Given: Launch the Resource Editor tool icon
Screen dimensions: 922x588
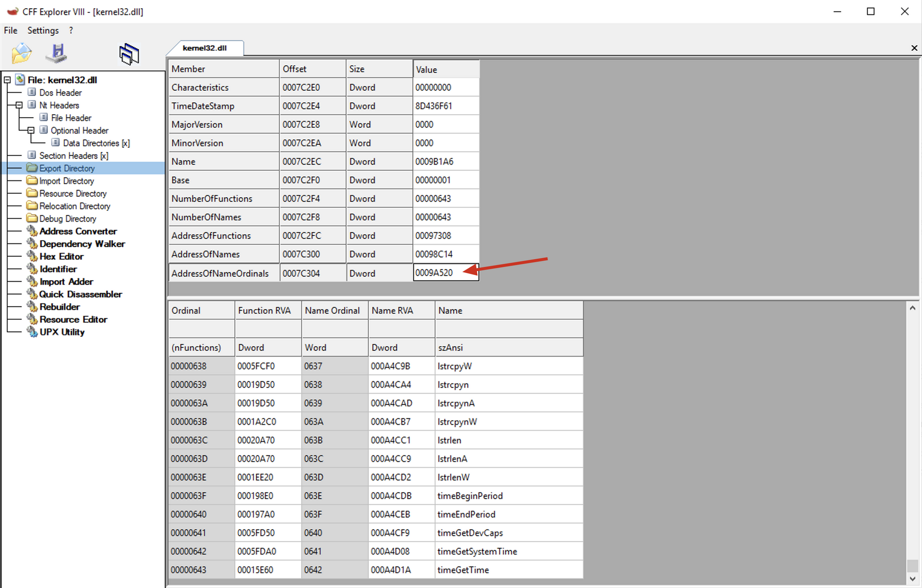Looking at the screenshot, I should [x=32, y=319].
